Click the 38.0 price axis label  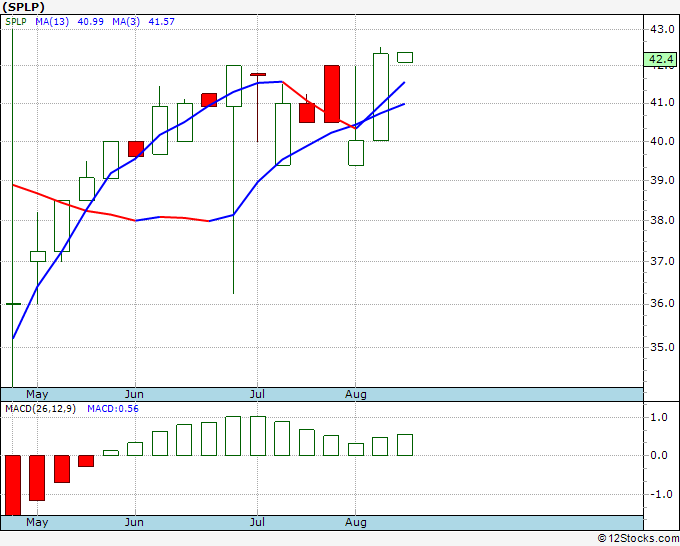pos(662,220)
